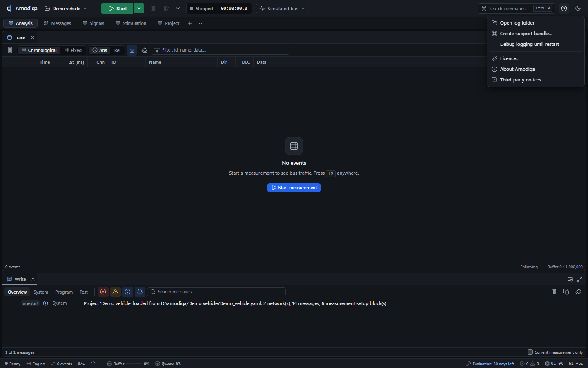Screen dimensions: 588x368
Task: Clear Write panel messages eraser icon
Action: [x=578, y=292]
